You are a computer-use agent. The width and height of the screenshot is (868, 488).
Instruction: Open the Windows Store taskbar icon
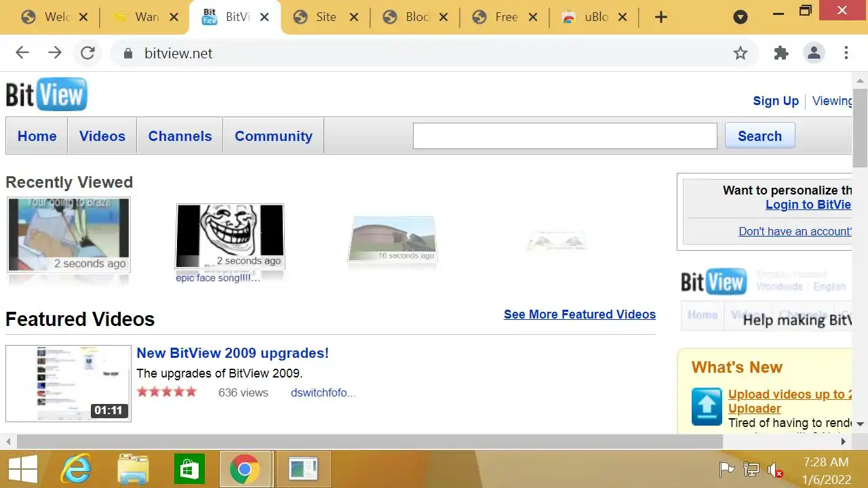click(x=189, y=469)
